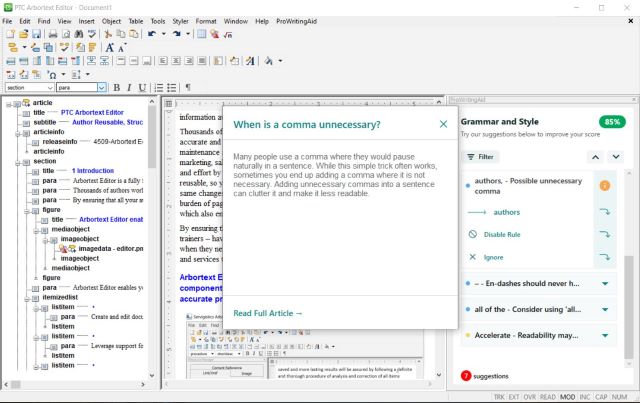
Task: Create a new document via toolbar
Action: pos(11,34)
